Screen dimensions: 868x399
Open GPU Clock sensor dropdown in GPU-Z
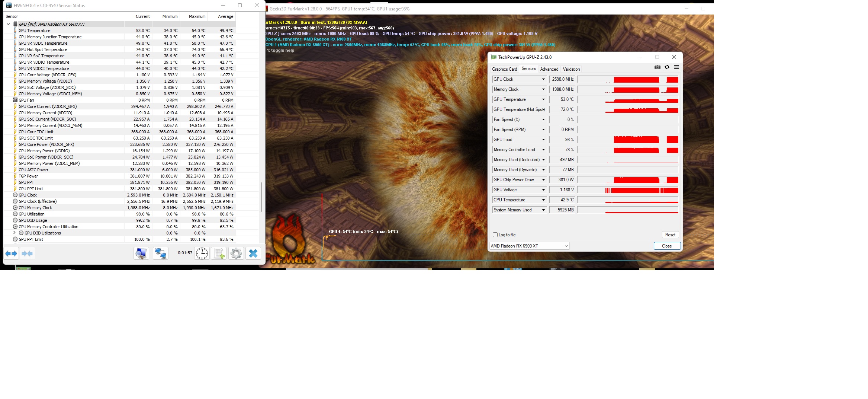pyautogui.click(x=543, y=79)
